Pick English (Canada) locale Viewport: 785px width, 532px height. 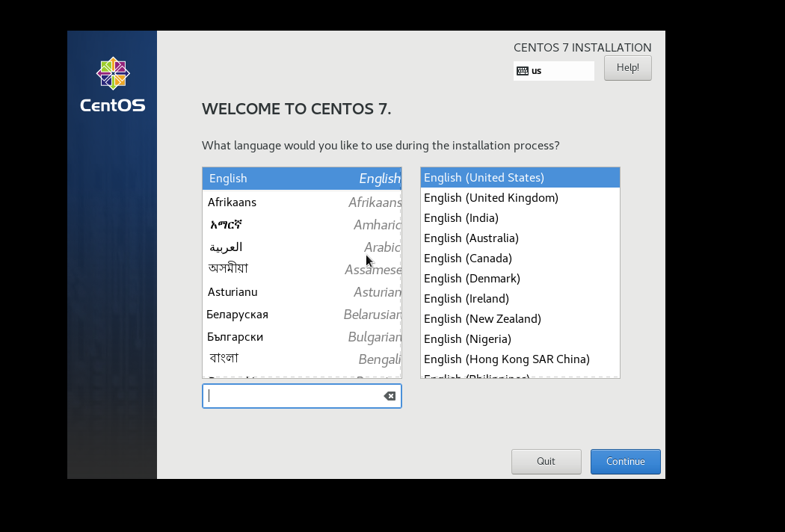[520, 259]
